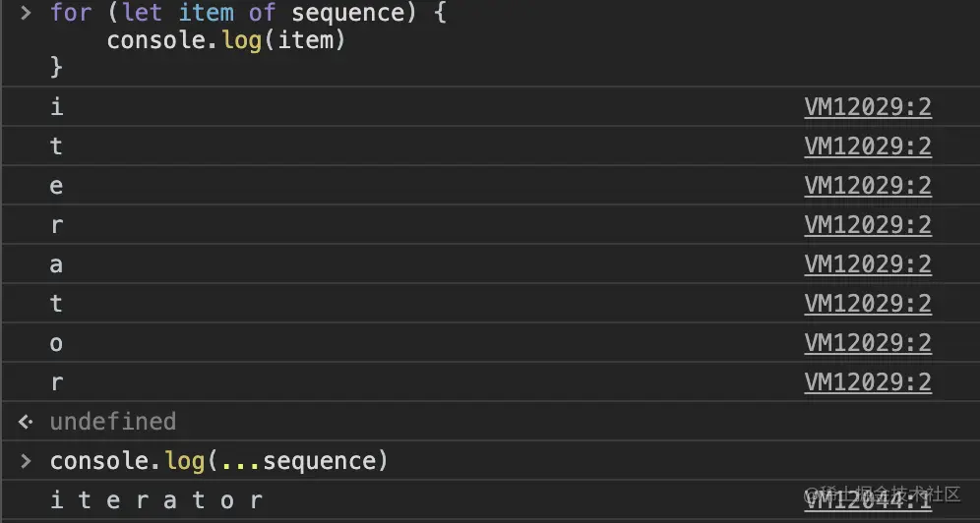Select the logged "e" output message
Image resolution: width=980 pixels, height=523 pixels.
click(x=56, y=186)
